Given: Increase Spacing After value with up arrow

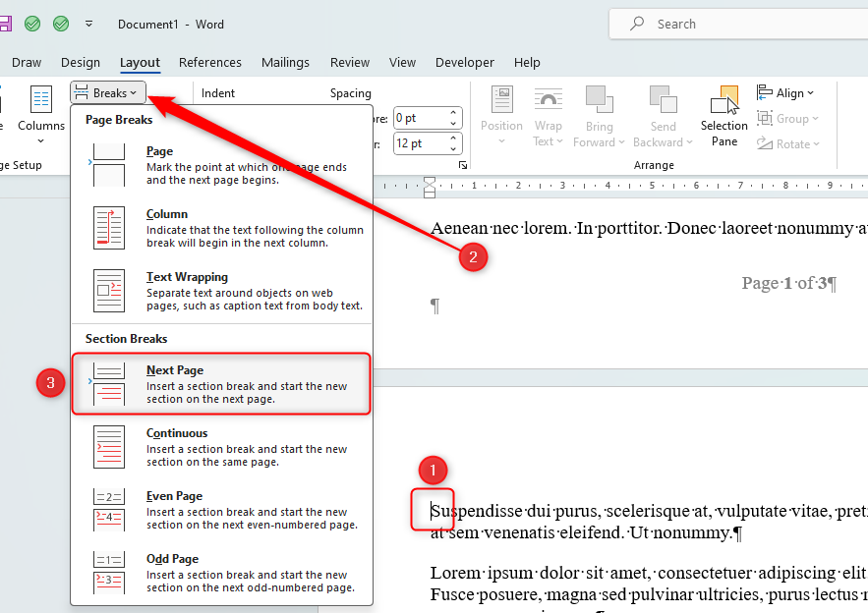Looking at the screenshot, I should (x=453, y=138).
